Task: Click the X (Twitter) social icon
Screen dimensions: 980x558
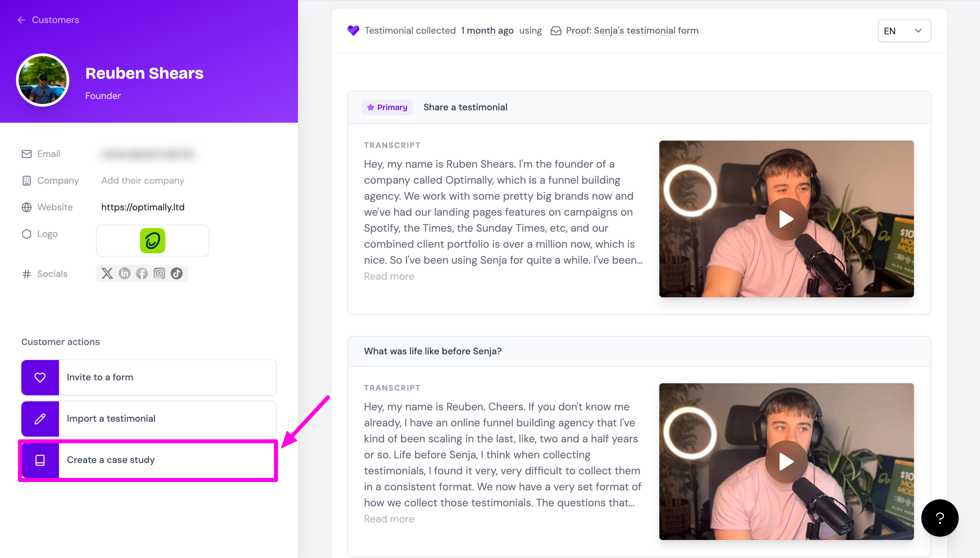Action: pyautogui.click(x=107, y=273)
